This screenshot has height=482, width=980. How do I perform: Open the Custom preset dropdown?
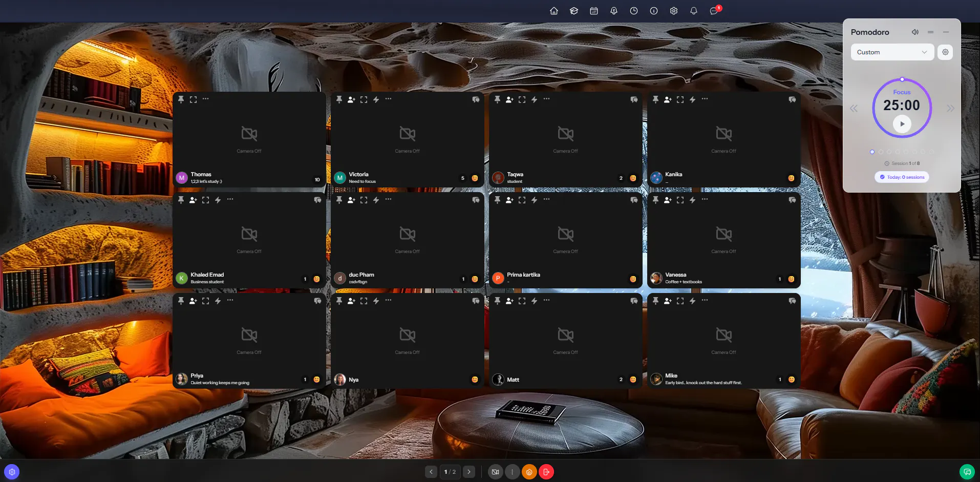coord(892,52)
